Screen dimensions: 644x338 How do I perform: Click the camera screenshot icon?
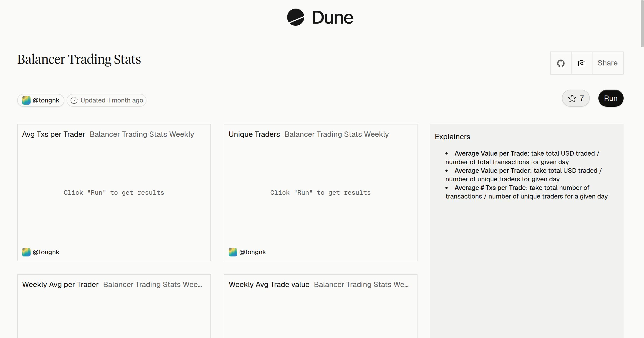pyautogui.click(x=581, y=63)
